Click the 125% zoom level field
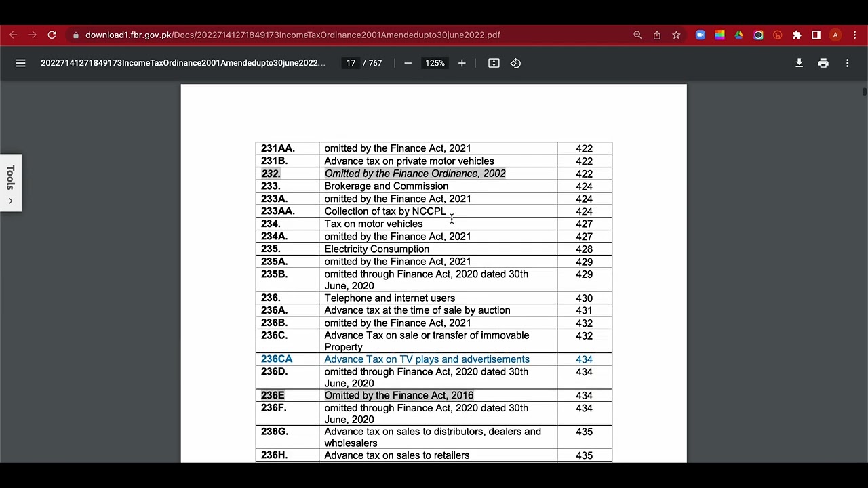The image size is (868, 488). 435,63
